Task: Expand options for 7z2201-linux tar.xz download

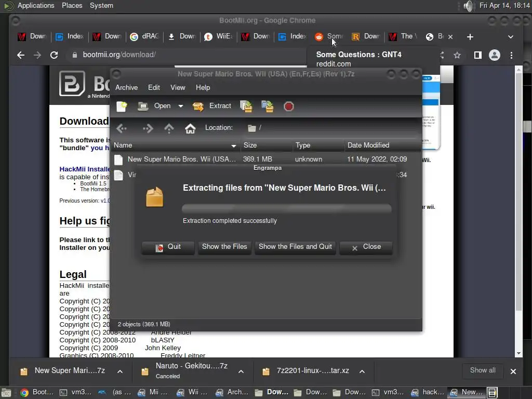Action: click(x=362, y=371)
